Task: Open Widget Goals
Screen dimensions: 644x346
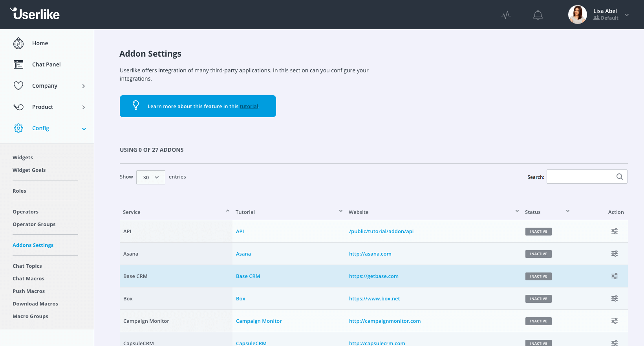Action: coord(29,170)
